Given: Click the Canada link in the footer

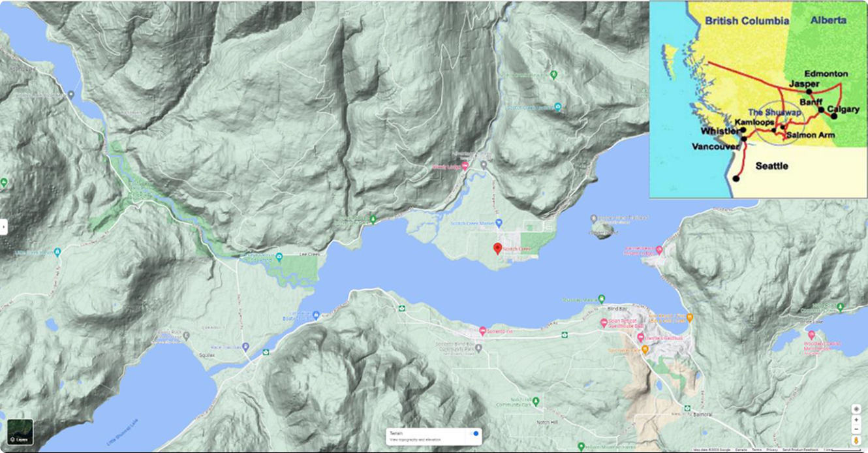Looking at the screenshot, I should tap(741, 450).
